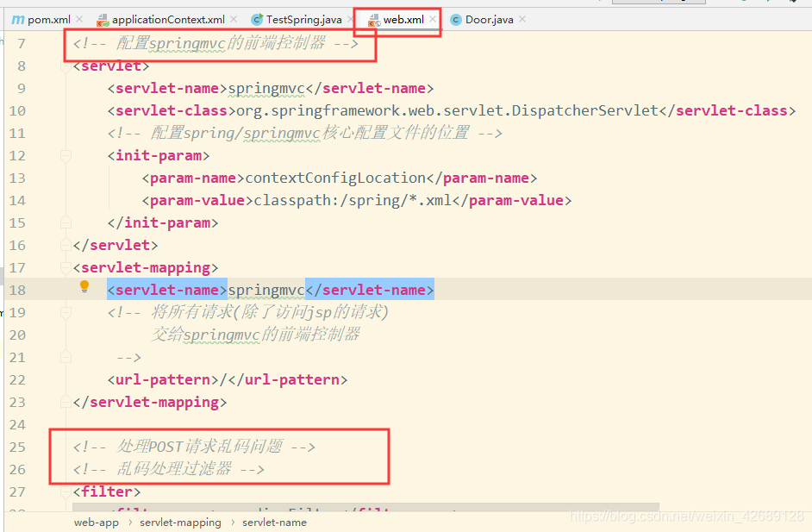Image resolution: width=812 pixels, height=532 pixels.
Task: Click springmvc in highlighted line 18
Action: [266, 290]
